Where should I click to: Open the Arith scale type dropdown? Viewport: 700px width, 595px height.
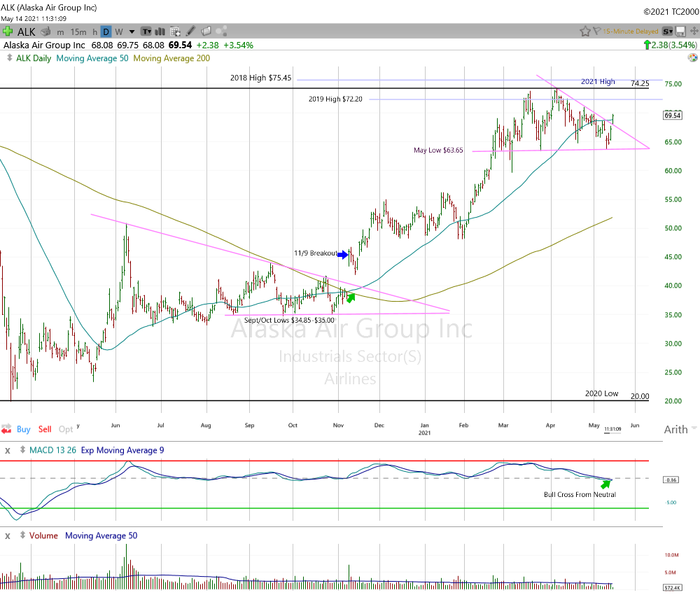click(680, 429)
